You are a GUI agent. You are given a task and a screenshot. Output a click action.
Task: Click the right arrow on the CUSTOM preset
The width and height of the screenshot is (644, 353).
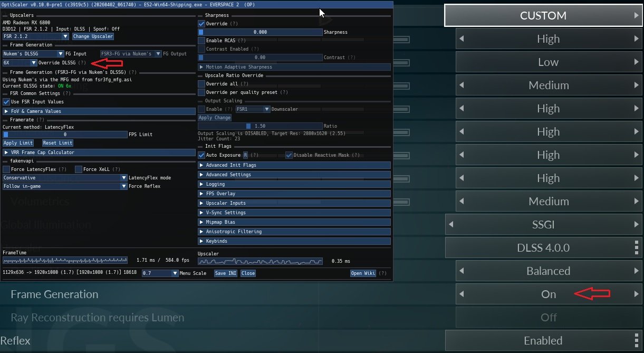pyautogui.click(x=636, y=16)
